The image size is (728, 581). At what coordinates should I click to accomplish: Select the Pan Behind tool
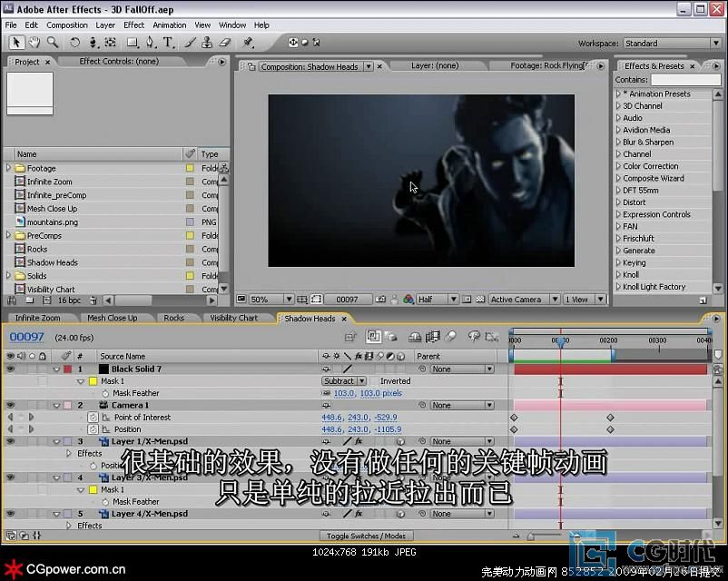pyautogui.click(x=110, y=43)
